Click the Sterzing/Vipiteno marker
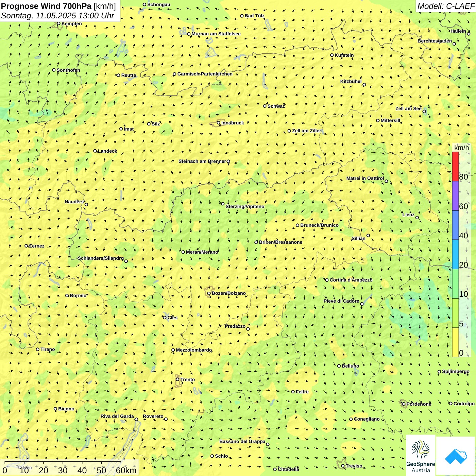The image size is (476, 476). tap(223, 204)
